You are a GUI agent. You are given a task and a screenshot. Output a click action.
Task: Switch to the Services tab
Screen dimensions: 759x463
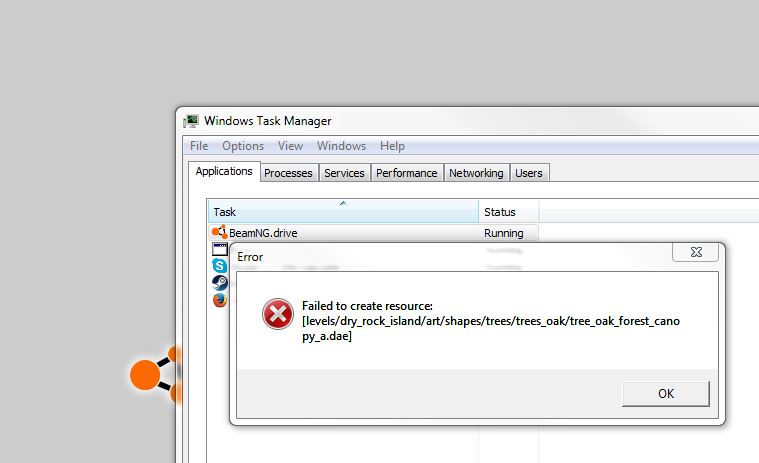pos(344,173)
